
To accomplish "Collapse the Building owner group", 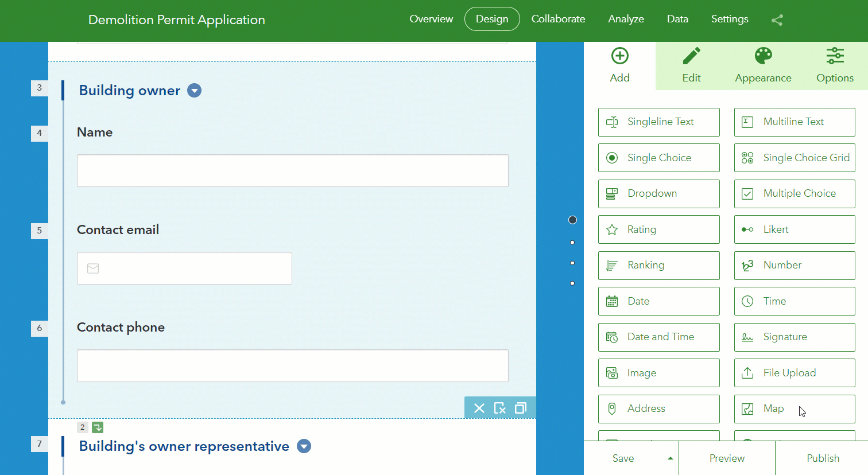I will coord(195,91).
